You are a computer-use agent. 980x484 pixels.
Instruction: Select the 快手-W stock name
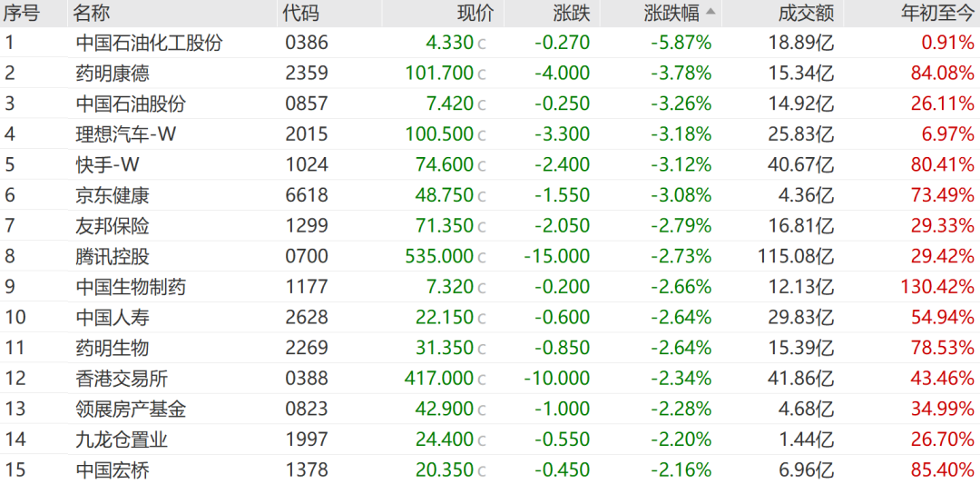click(107, 165)
